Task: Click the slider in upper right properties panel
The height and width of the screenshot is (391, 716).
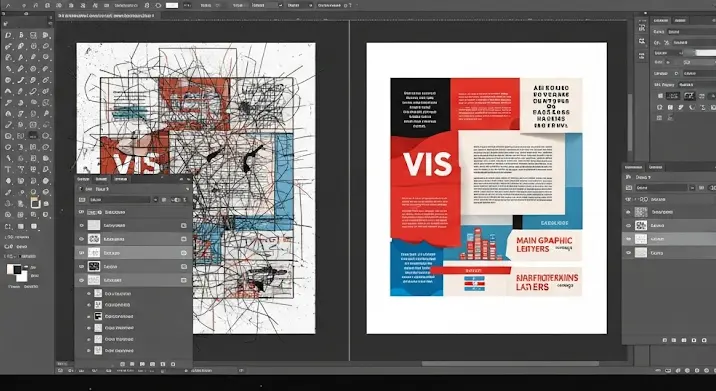Action: 699,53
